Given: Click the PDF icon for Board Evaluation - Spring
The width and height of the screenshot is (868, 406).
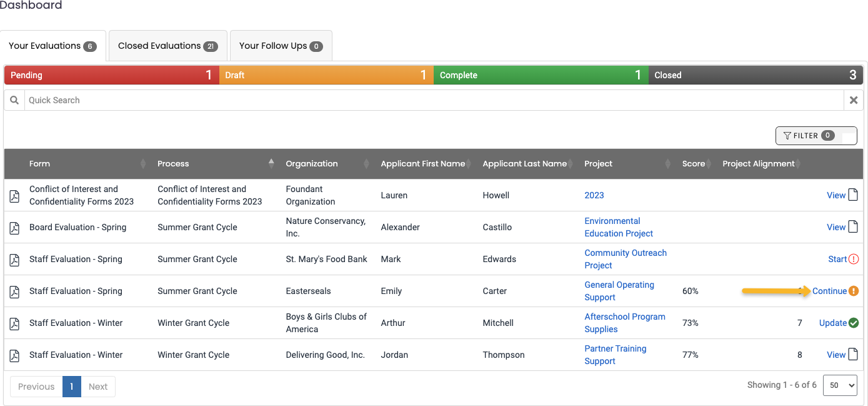Looking at the screenshot, I should [14, 227].
